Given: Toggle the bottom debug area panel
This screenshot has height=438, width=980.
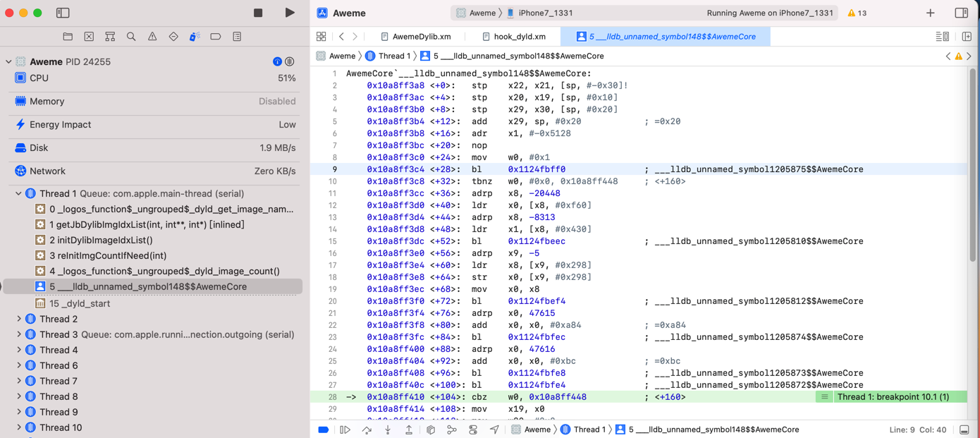Looking at the screenshot, I should pyautogui.click(x=964, y=430).
